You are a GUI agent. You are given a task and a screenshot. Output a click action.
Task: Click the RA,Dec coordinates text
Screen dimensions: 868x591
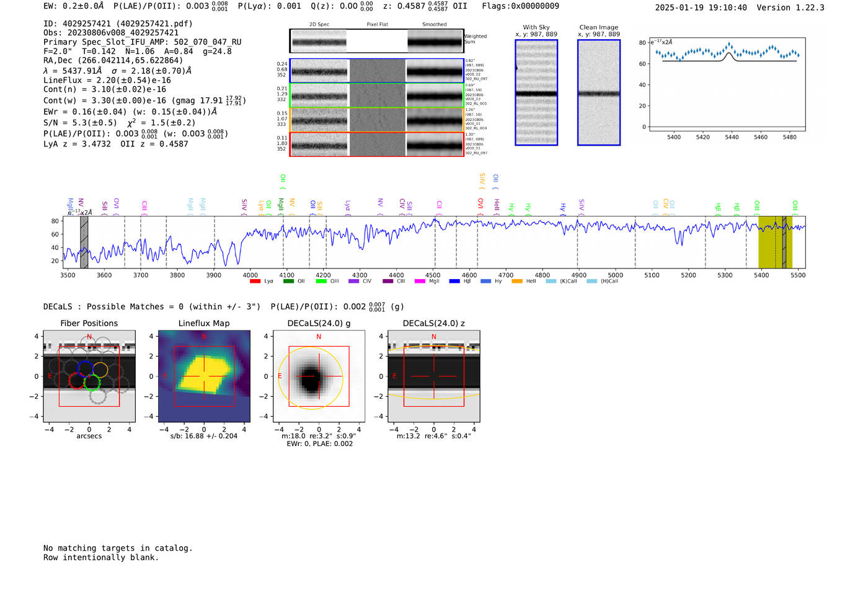pyautogui.click(x=113, y=60)
